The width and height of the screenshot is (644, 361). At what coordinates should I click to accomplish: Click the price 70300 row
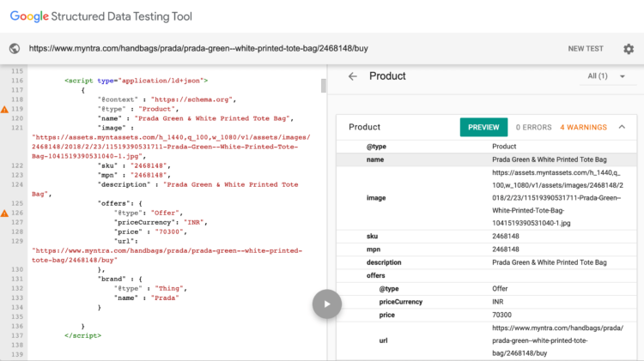click(x=487, y=315)
